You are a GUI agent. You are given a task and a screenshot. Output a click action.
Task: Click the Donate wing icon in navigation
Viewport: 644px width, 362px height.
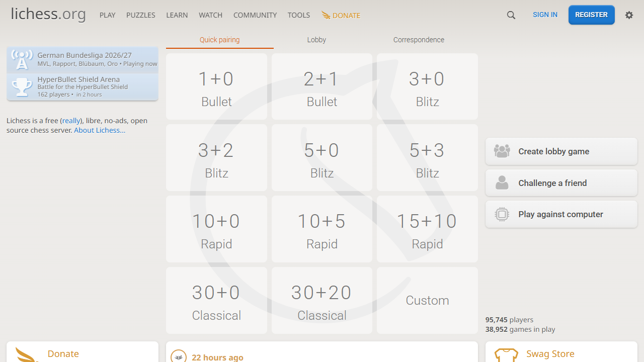coord(326,15)
